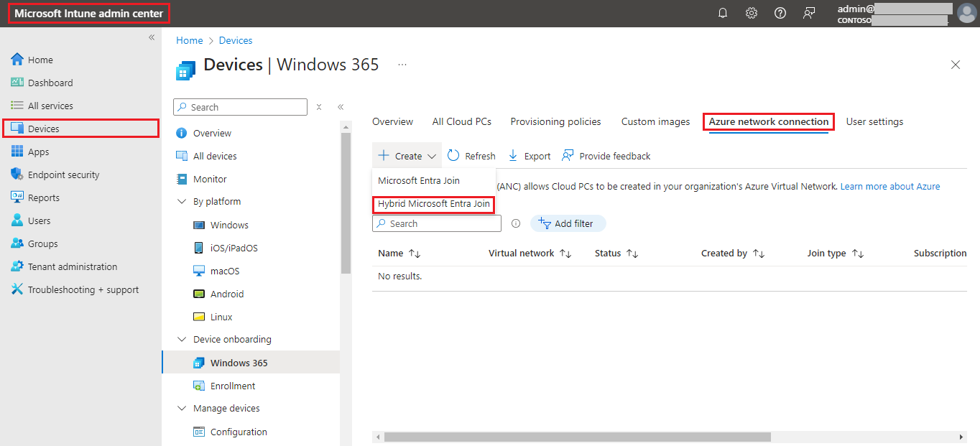
Task: Sort by Virtual network column
Action: click(x=530, y=253)
